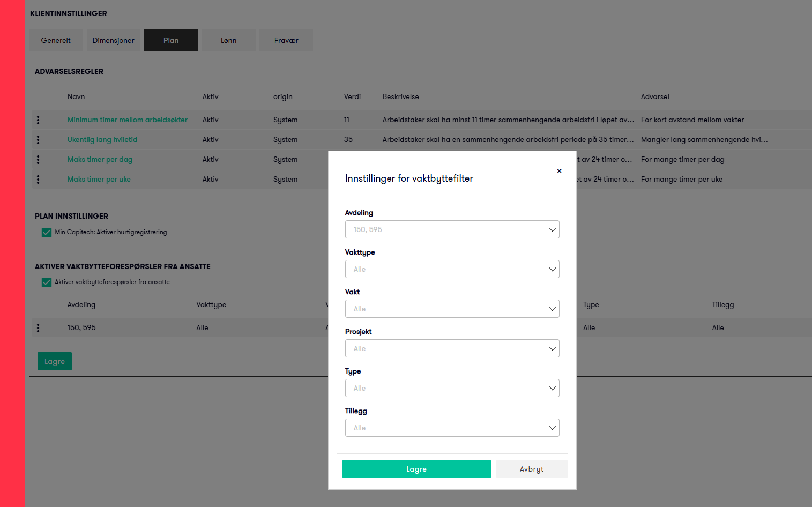The height and width of the screenshot is (507, 812).
Task: Open the Tillegg dropdown
Action: click(452, 428)
